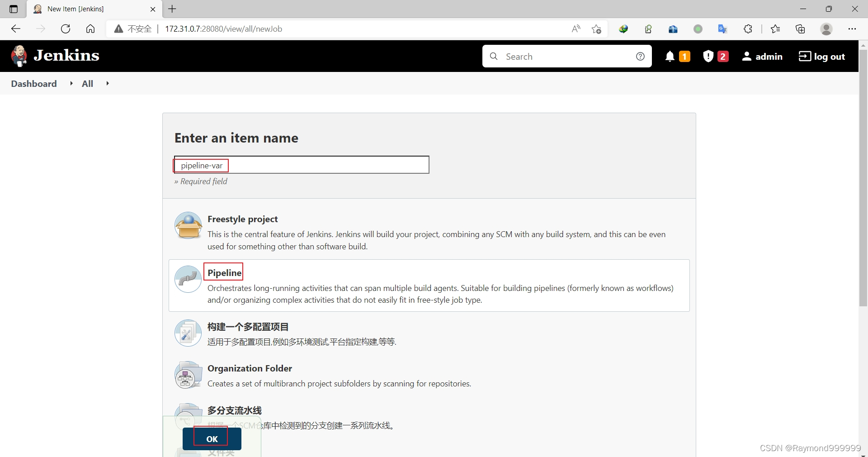Click the Organization Folder icon
868x457 pixels.
click(188, 375)
